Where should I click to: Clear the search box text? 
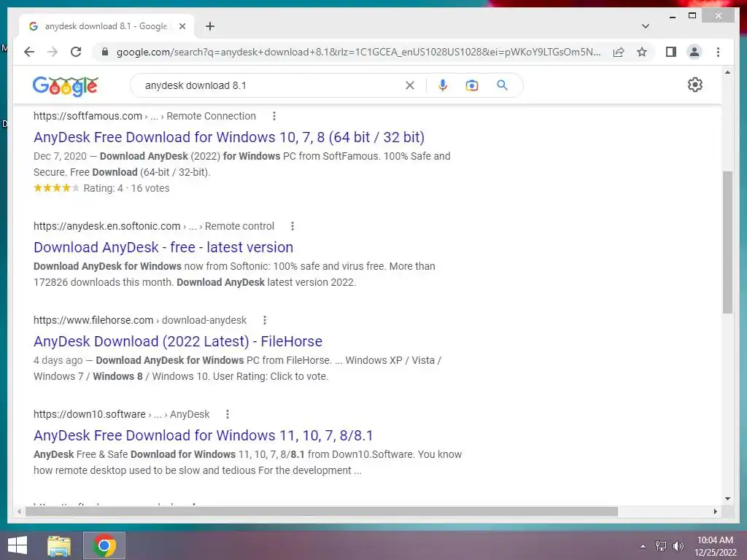(410, 85)
